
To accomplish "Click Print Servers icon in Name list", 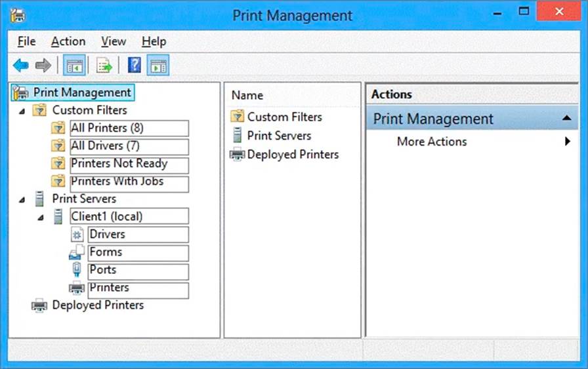I will coord(237,135).
